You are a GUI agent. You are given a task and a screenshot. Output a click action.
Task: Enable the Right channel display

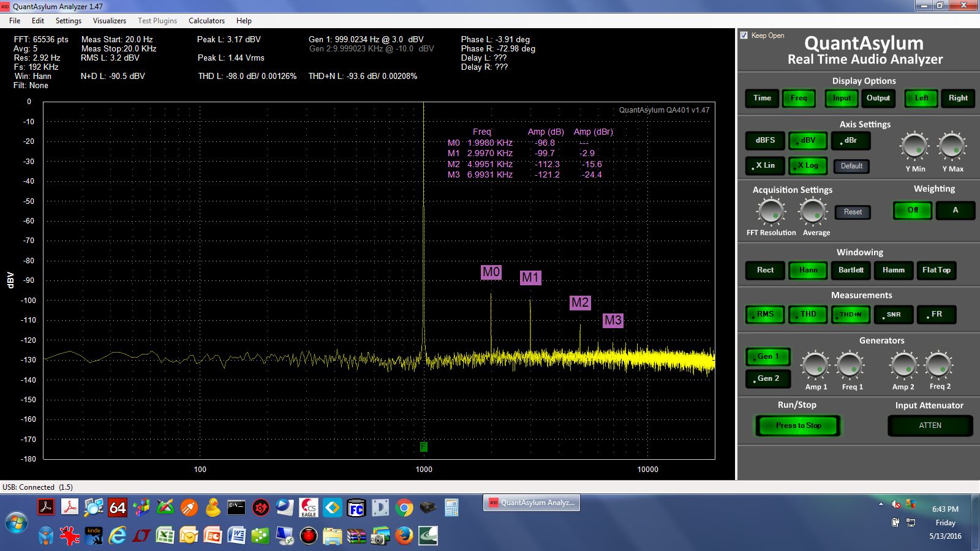[x=958, y=98]
